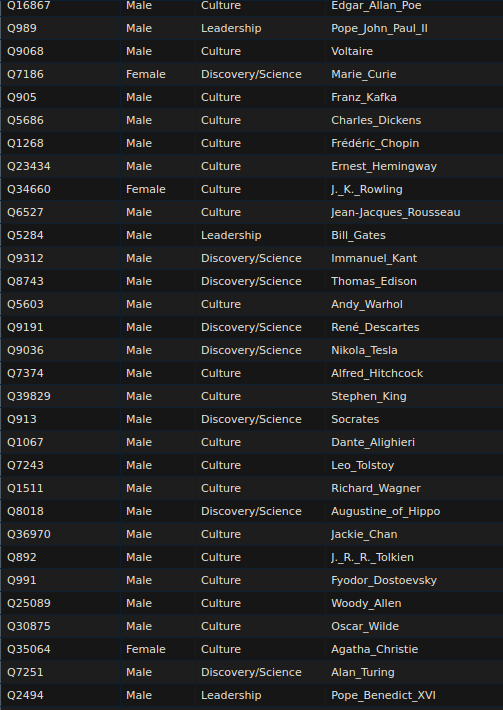Viewport: 503px width, 710px height.
Task: Click the Jean-Jacques_Rousseau cell
Action: [x=414, y=212]
